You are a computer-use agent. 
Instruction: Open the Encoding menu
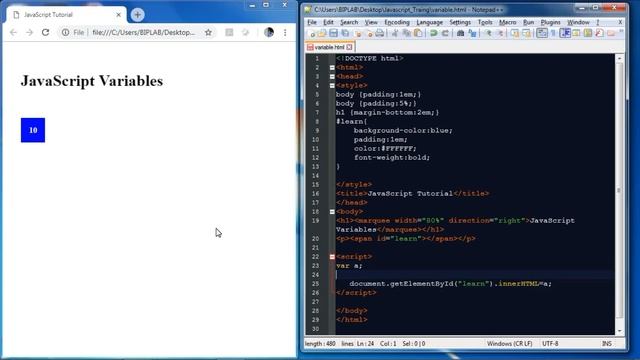coord(397,22)
